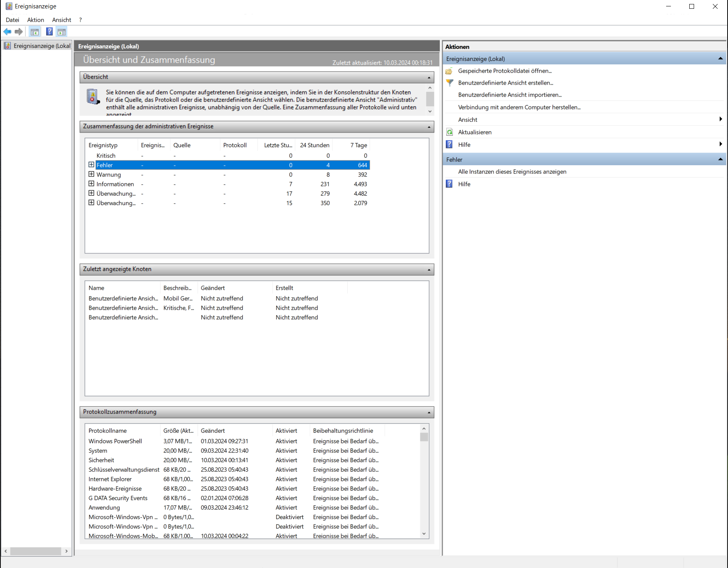The image size is (728, 568).
Task: Click the open folder icon for saved log
Action: tap(449, 71)
